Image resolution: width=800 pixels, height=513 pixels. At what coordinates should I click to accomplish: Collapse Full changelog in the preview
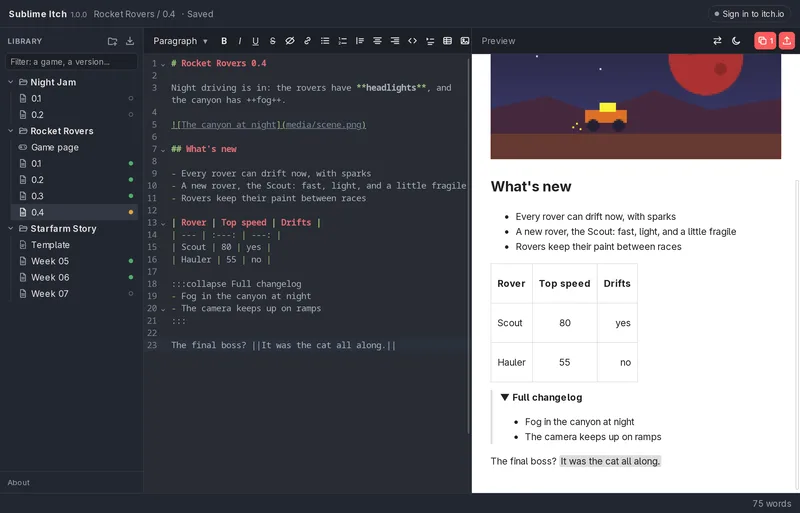pos(505,397)
